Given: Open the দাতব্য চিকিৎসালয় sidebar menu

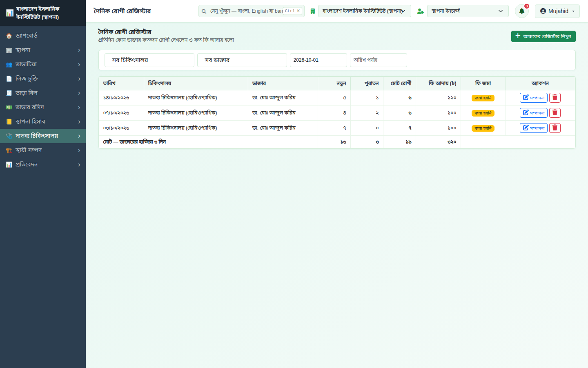Looking at the screenshot, I should pyautogui.click(x=43, y=136).
